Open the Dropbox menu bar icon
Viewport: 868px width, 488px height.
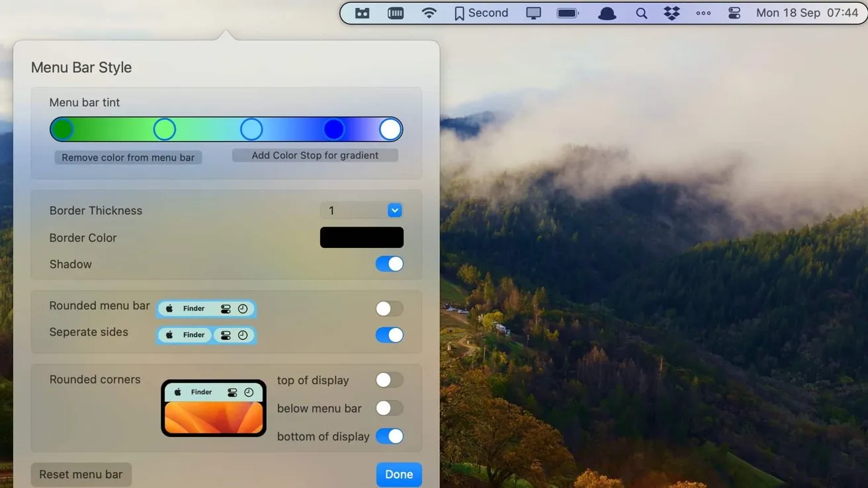[672, 13]
